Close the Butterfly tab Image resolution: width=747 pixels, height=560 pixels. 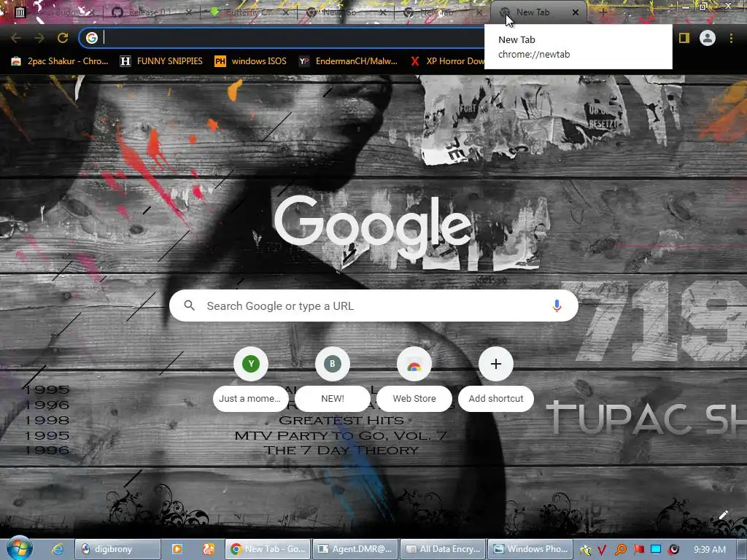click(x=286, y=12)
